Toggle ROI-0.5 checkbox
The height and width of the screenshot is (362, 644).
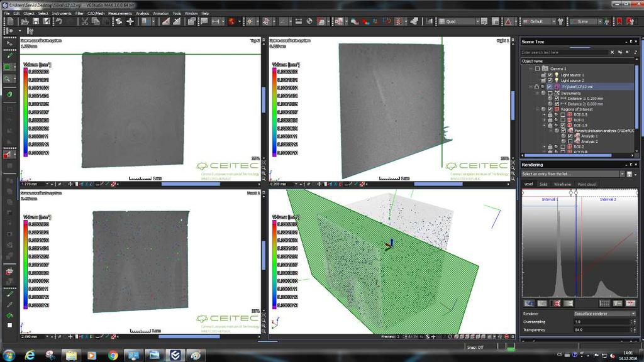coord(563,114)
